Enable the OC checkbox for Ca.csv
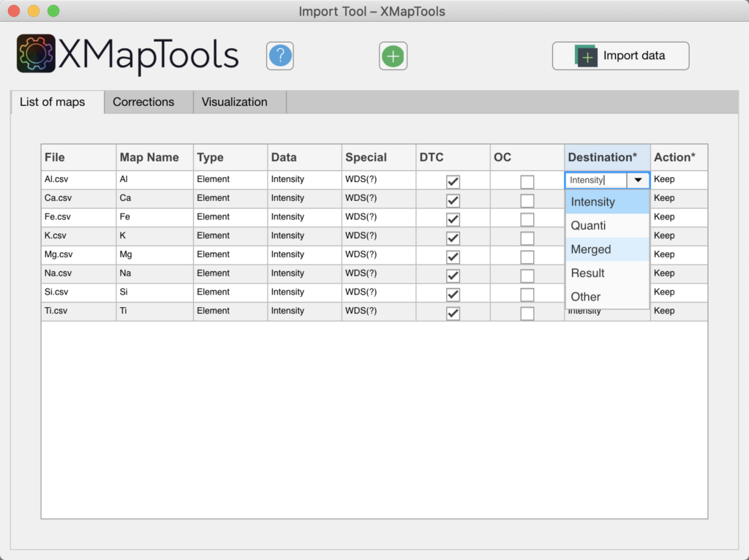 point(527,200)
